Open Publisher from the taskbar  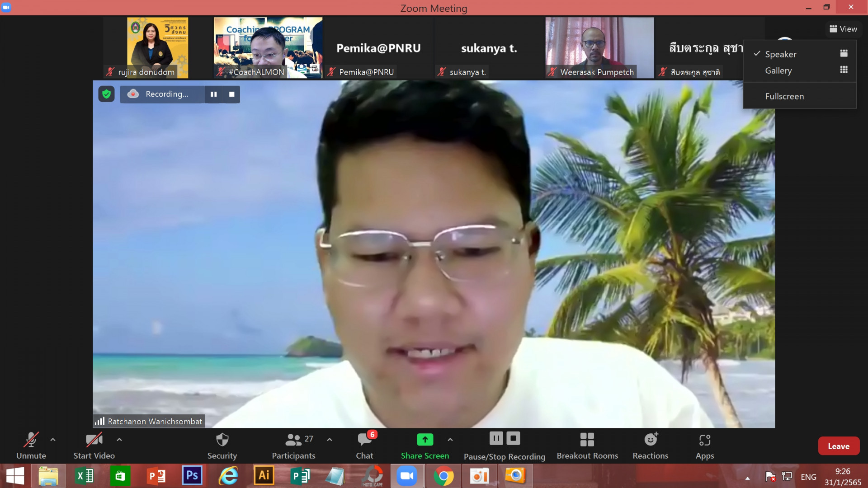point(300,476)
